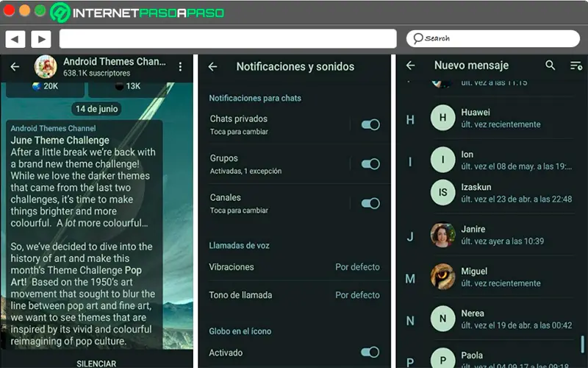Open the channel's three-dot options menu

click(180, 67)
